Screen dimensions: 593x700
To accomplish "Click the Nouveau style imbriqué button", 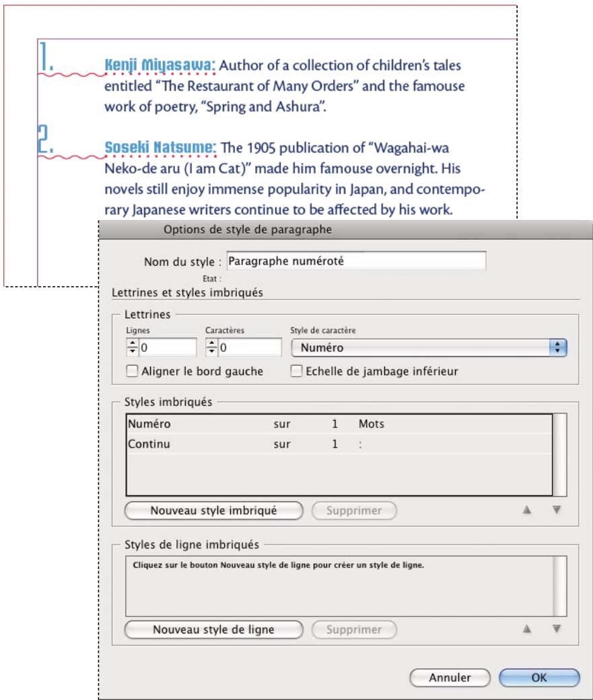I will point(214,510).
